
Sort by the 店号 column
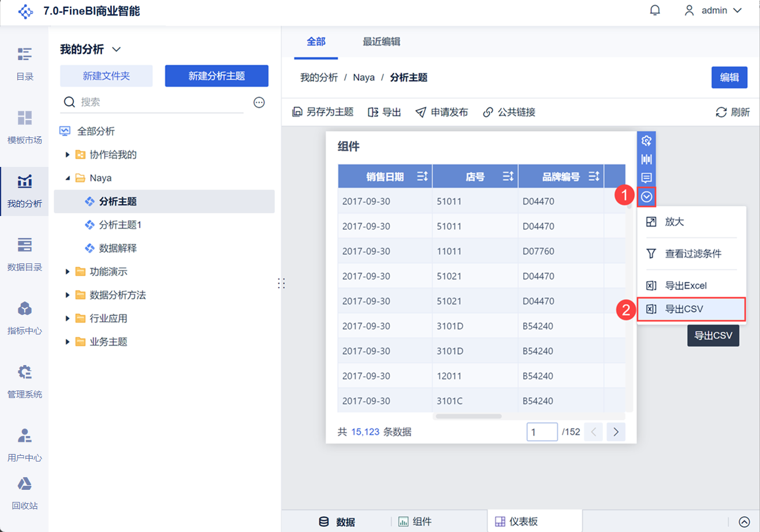508,177
